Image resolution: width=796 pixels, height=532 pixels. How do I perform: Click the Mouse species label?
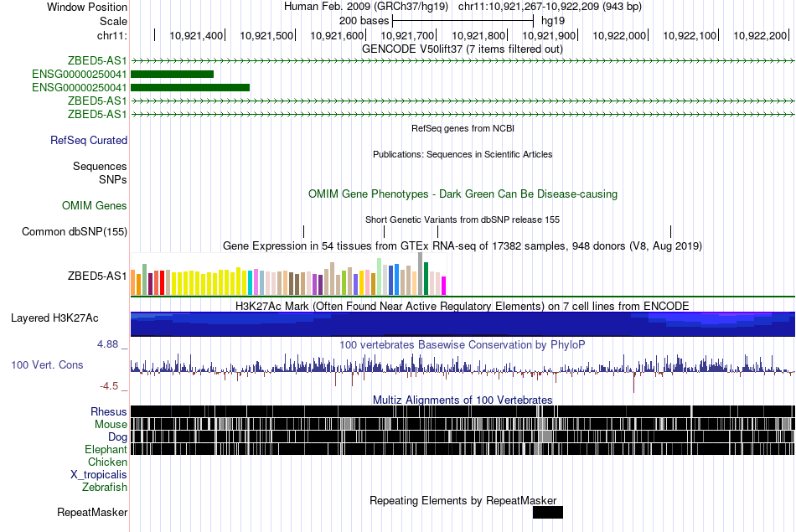coord(111,425)
